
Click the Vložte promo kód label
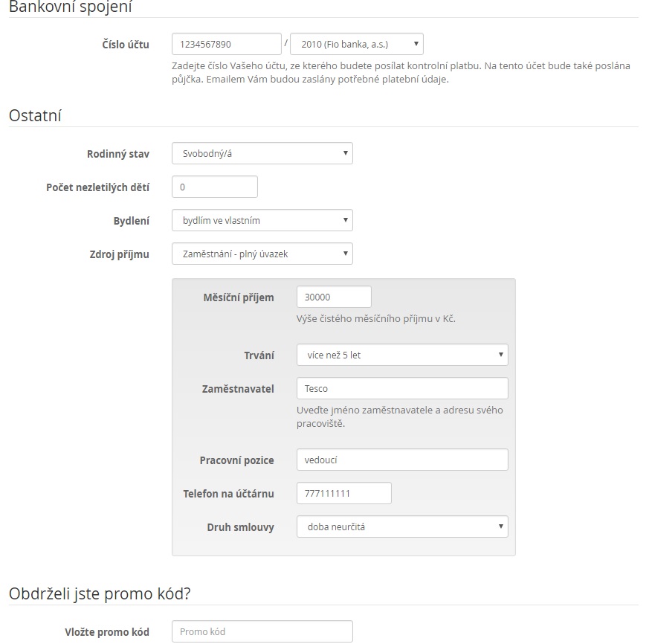[107, 632]
